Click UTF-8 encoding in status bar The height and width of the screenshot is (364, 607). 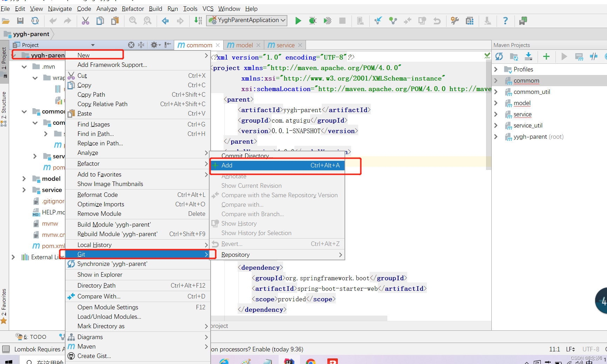coord(591,349)
